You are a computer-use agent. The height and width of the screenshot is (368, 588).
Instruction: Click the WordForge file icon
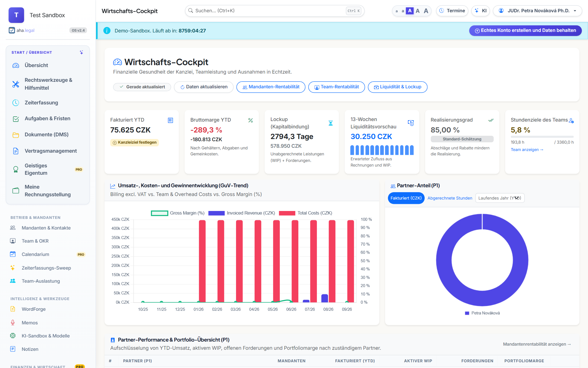13,309
